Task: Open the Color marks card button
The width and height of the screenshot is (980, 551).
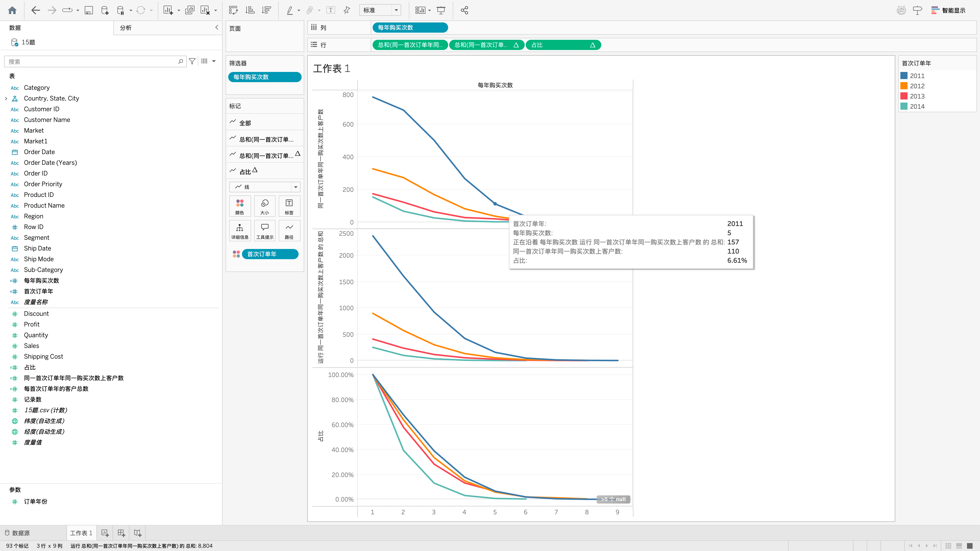Action: click(x=240, y=206)
